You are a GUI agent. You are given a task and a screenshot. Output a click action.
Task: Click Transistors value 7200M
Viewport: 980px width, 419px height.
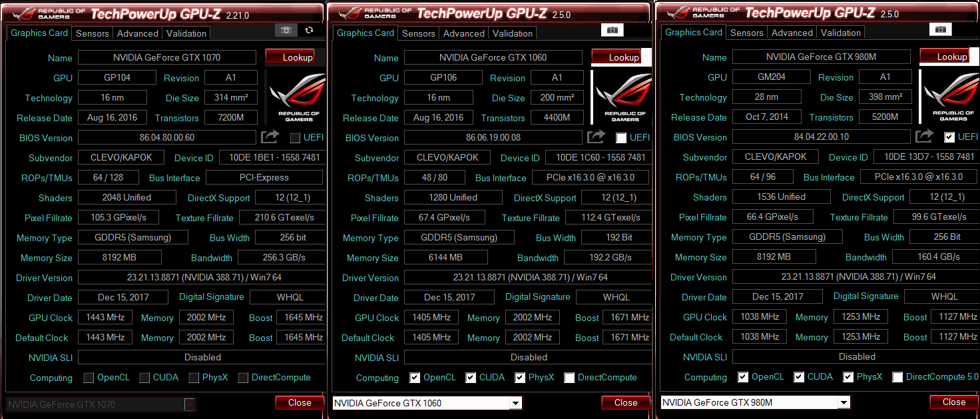[x=231, y=117]
